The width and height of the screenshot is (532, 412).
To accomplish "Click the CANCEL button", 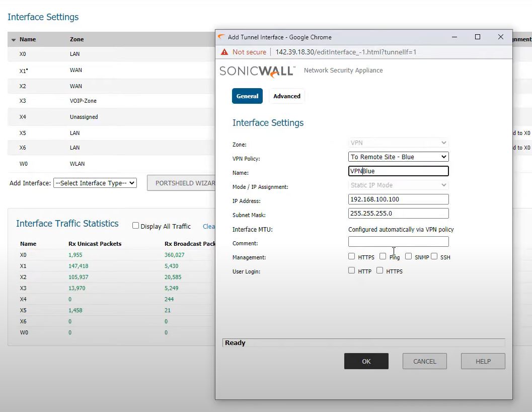I will click(424, 361).
